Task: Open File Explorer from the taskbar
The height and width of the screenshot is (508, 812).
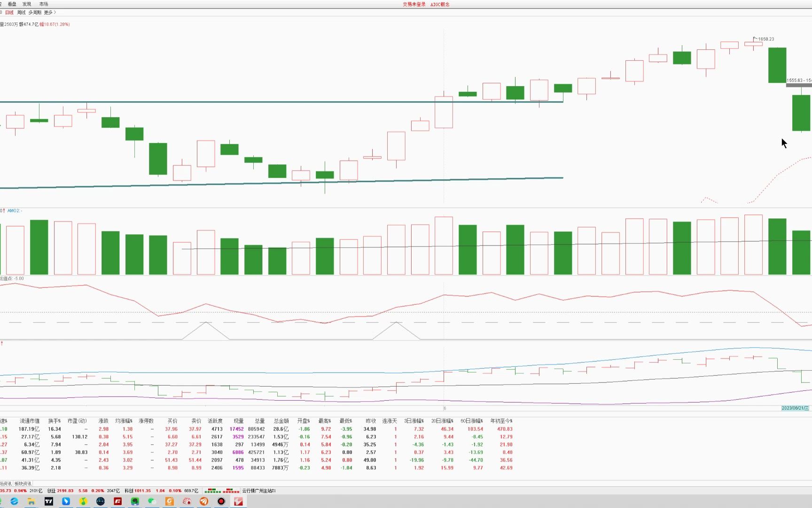Action: click(x=31, y=501)
